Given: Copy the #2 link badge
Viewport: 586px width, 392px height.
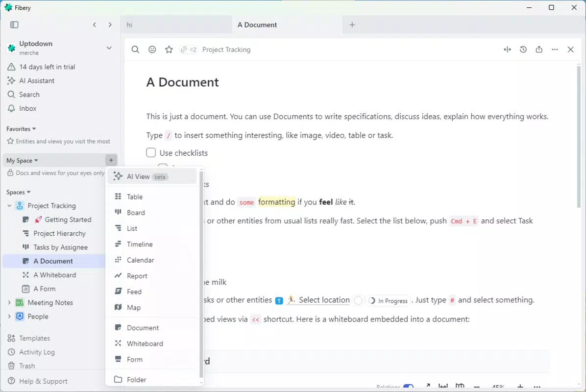Looking at the screenshot, I should point(189,49).
